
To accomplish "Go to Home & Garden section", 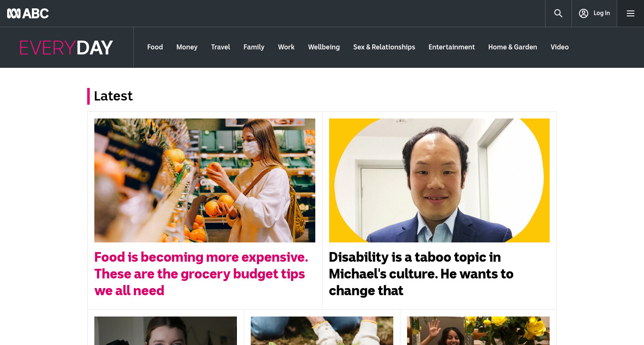I will coord(512,47).
